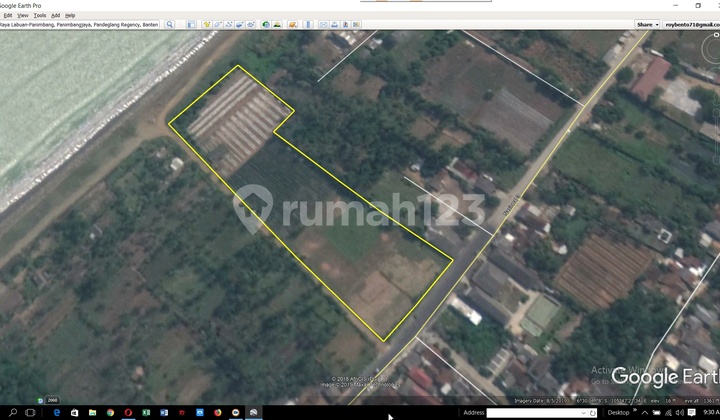Select the Add Placemark tool
The width and height of the screenshot is (720, 420).
(207, 24)
